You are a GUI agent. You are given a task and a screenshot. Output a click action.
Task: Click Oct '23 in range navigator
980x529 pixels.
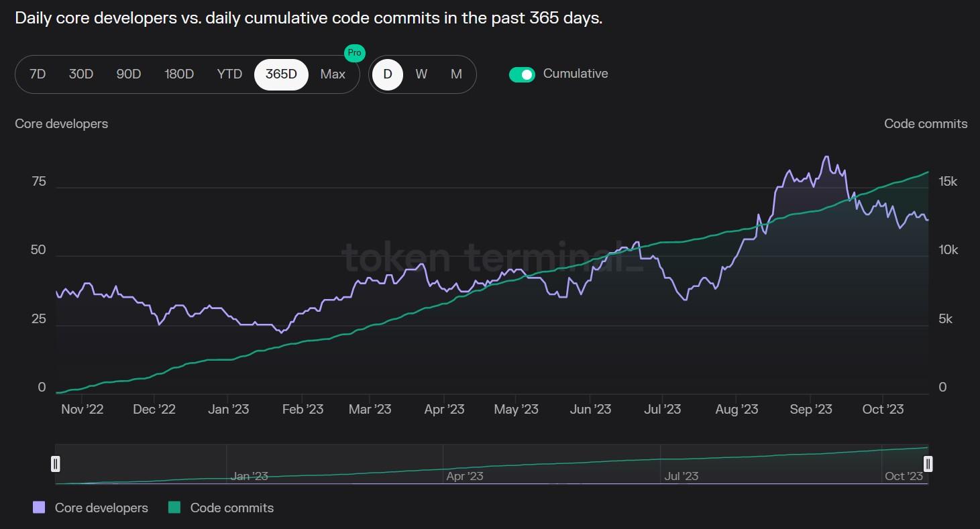904,476
